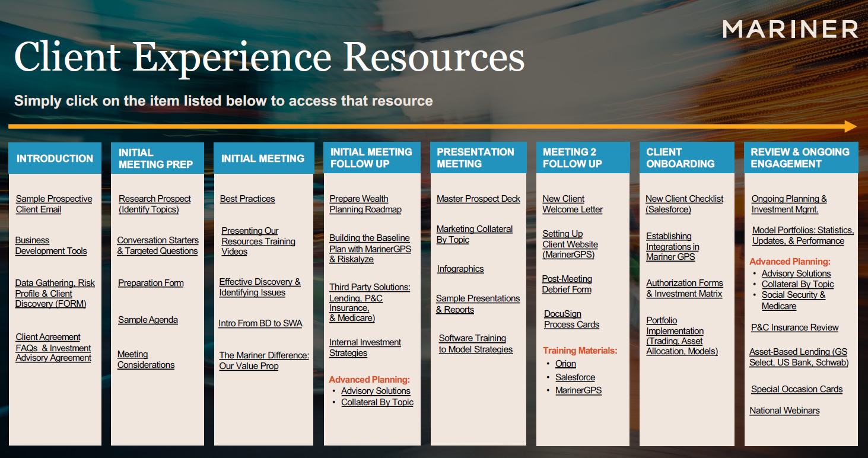The width and height of the screenshot is (868, 458).
Task: Click the INITIAL MEETING PREP column header
Action: tap(157, 158)
